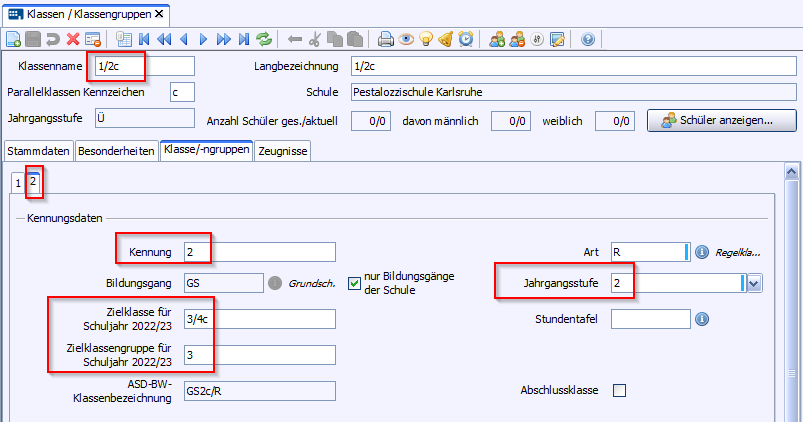Screen dimensions: 803x422
Task: Open the print preview eye icon
Action: 406,40
